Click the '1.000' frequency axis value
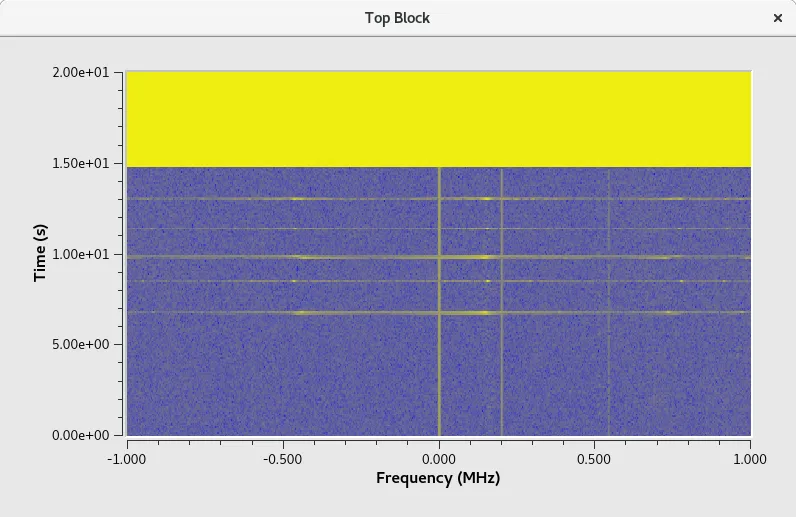The width and height of the screenshot is (796, 517). point(750,459)
